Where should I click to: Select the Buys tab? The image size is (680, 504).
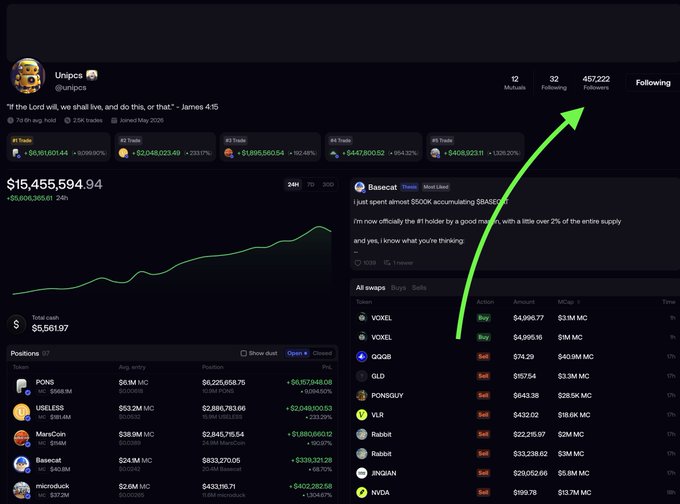coord(398,288)
